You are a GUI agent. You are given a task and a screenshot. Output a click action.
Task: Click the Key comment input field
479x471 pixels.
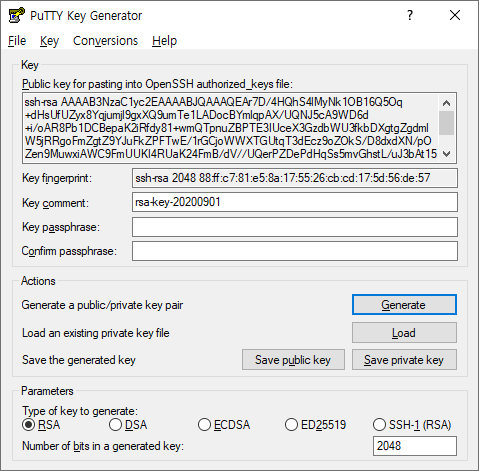pyautogui.click(x=295, y=202)
